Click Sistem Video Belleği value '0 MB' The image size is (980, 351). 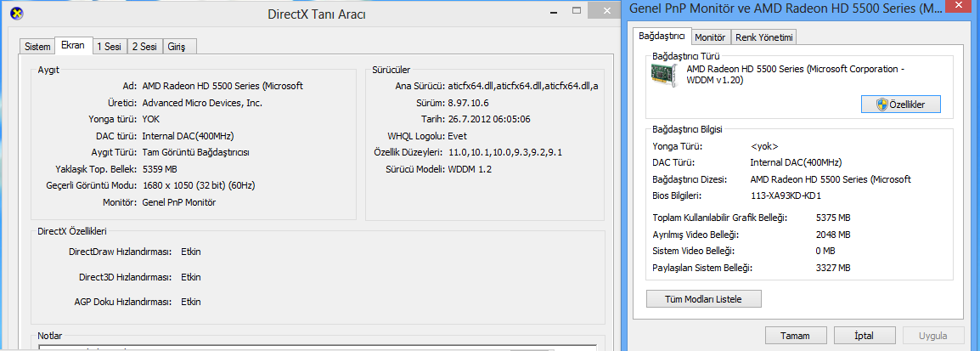click(x=825, y=251)
